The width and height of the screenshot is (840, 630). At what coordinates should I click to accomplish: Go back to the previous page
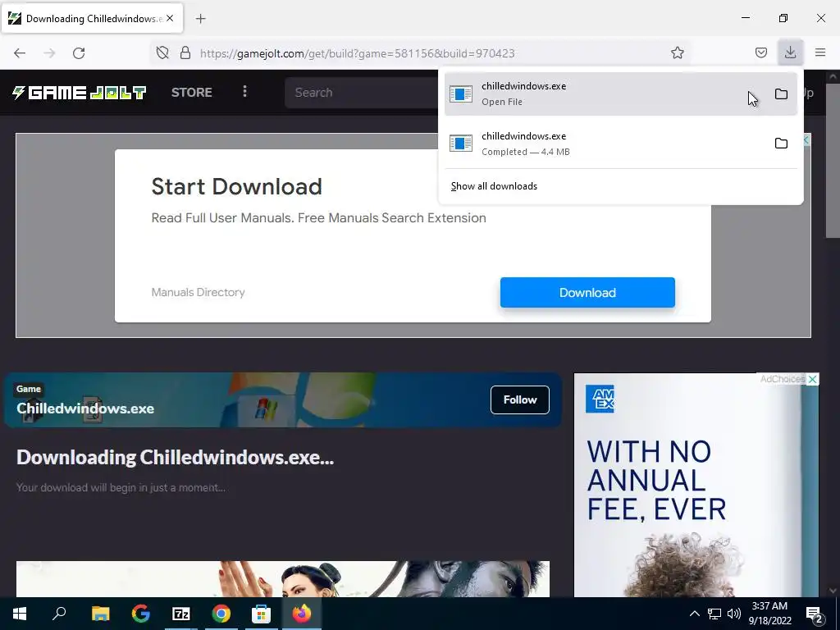point(20,53)
